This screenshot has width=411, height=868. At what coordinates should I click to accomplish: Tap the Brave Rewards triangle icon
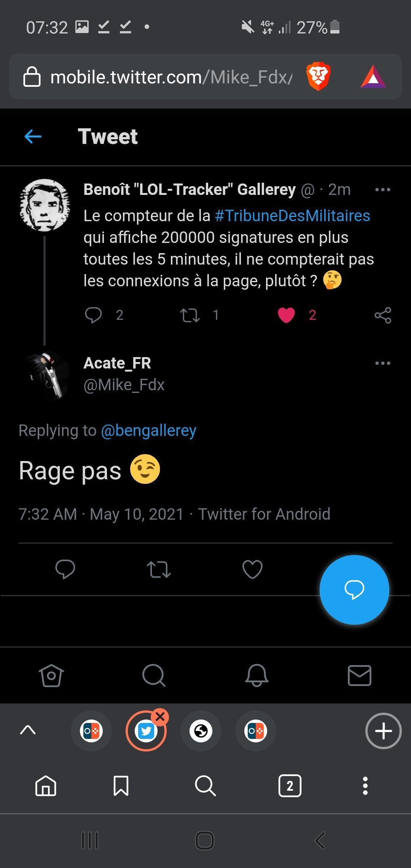tap(373, 77)
